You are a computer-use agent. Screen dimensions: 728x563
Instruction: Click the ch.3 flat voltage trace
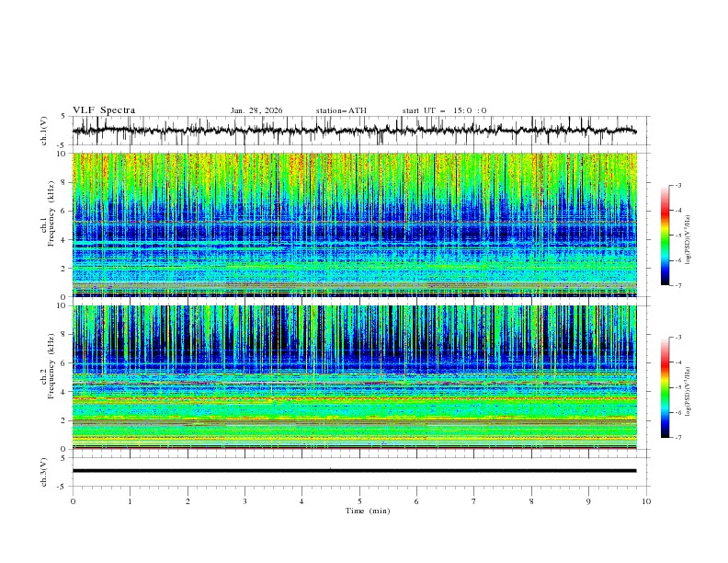pyautogui.click(x=355, y=471)
